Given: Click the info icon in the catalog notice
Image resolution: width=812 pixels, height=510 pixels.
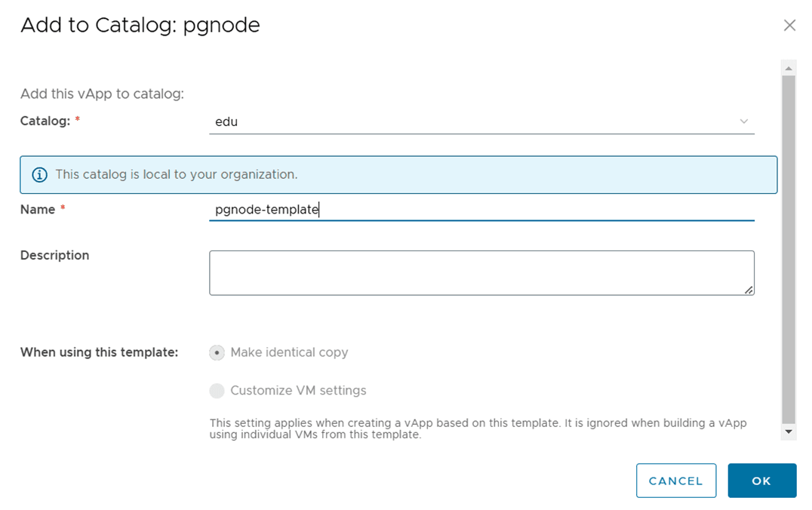Looking at the screenshot, I should pyautogui.click(x=39, y=175).
